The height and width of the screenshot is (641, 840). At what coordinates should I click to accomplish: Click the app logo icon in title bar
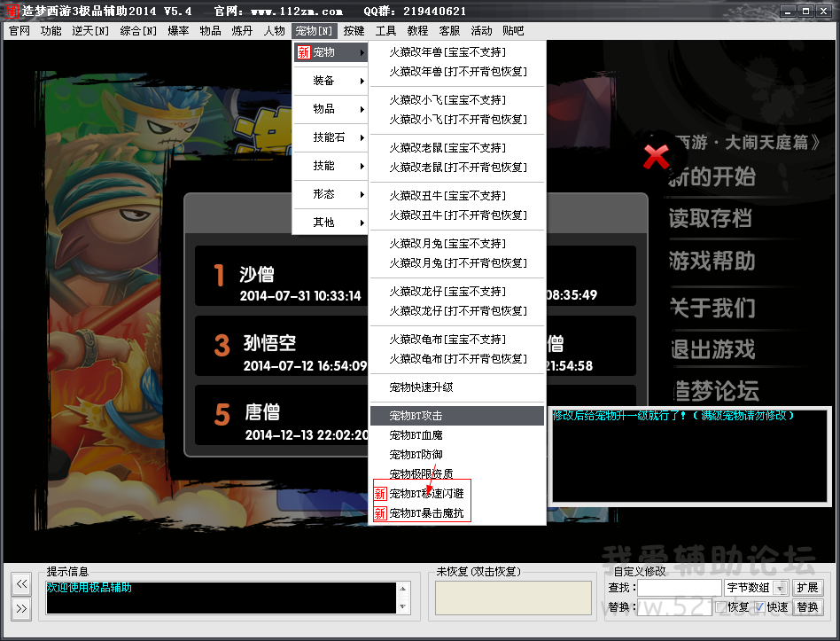click(12, 12)
